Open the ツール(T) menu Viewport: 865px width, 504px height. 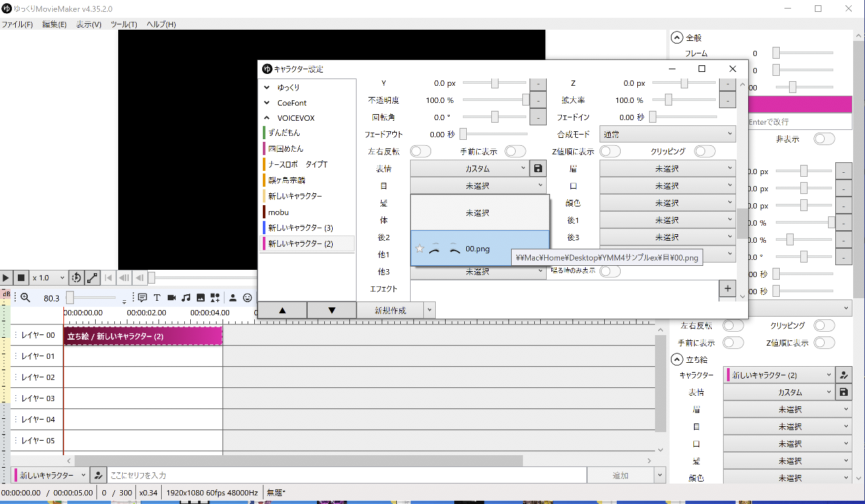point(123,24)
